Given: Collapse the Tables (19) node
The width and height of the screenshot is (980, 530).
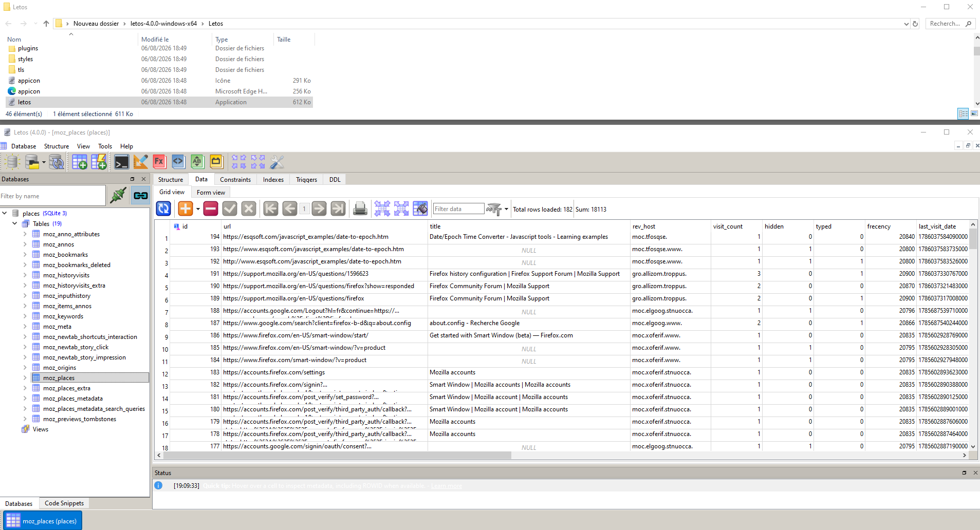Looking at the screenshot, I should click(15, 223).
